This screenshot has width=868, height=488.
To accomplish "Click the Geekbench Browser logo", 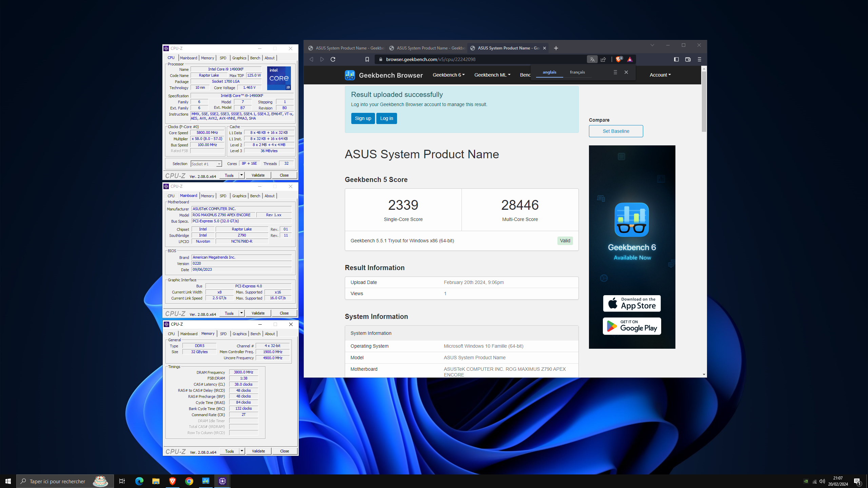I will 384,75.
